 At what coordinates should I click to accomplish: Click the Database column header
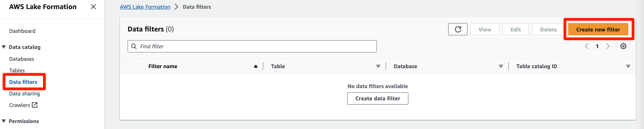405,66
